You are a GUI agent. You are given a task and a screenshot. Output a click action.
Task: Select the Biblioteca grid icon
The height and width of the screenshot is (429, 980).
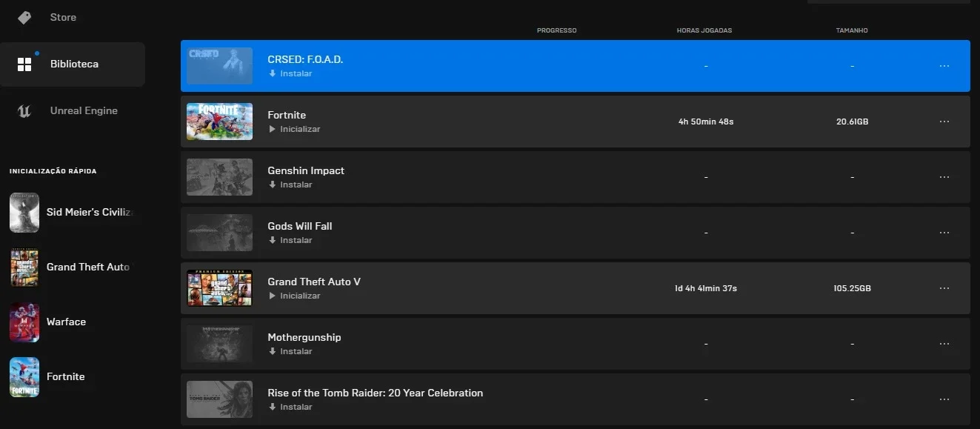[x=24, y=64]
